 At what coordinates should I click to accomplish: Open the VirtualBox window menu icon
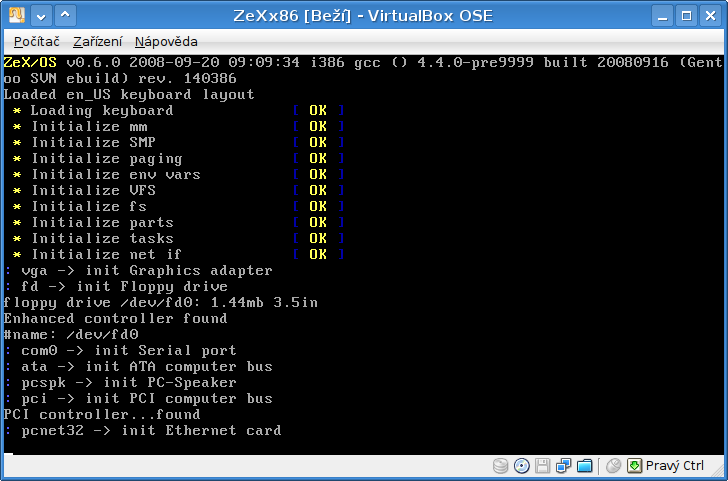17,16
